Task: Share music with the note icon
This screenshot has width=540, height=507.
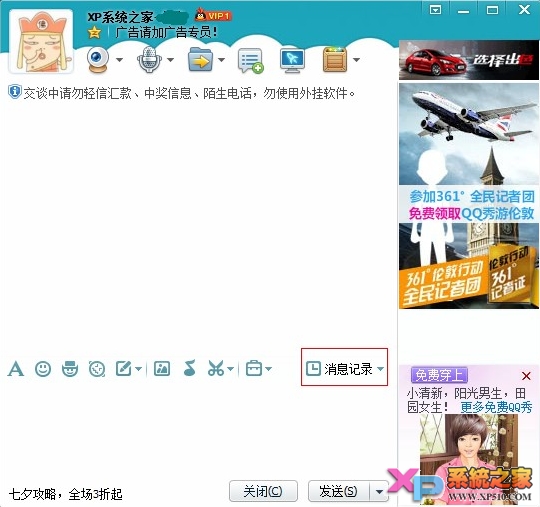Action: click(190, 368)
